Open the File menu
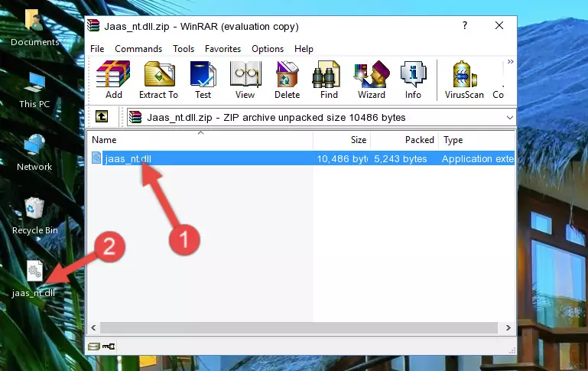The width and height of the screenshot is (588, 371). (x=97, y=49)
